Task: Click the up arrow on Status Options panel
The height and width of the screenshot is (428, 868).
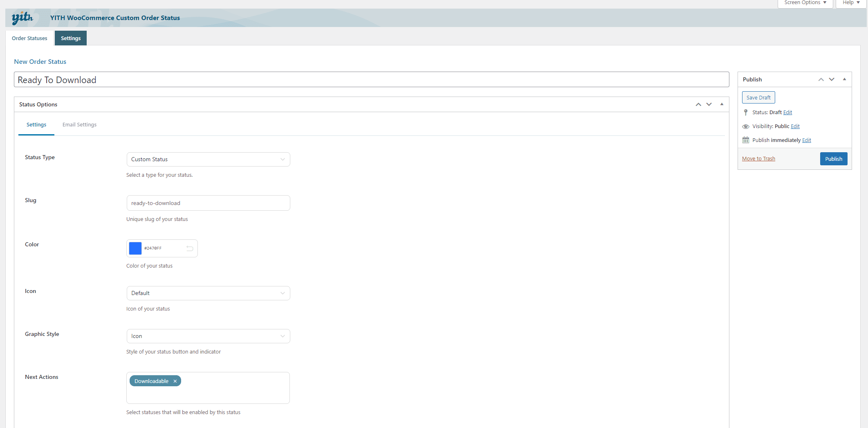Action: tap(698, 104)
